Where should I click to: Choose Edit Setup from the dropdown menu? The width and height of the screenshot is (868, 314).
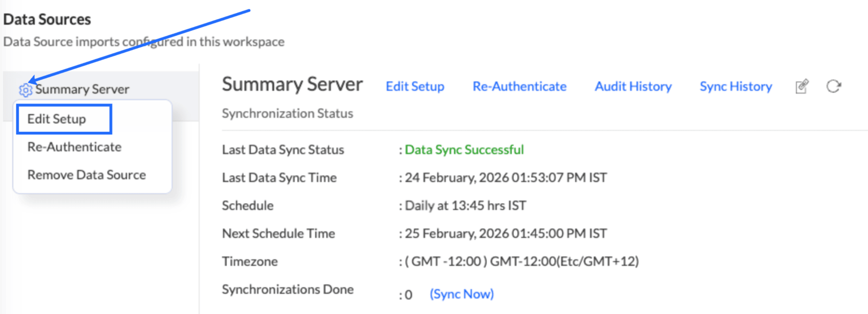tap(57, 119)
